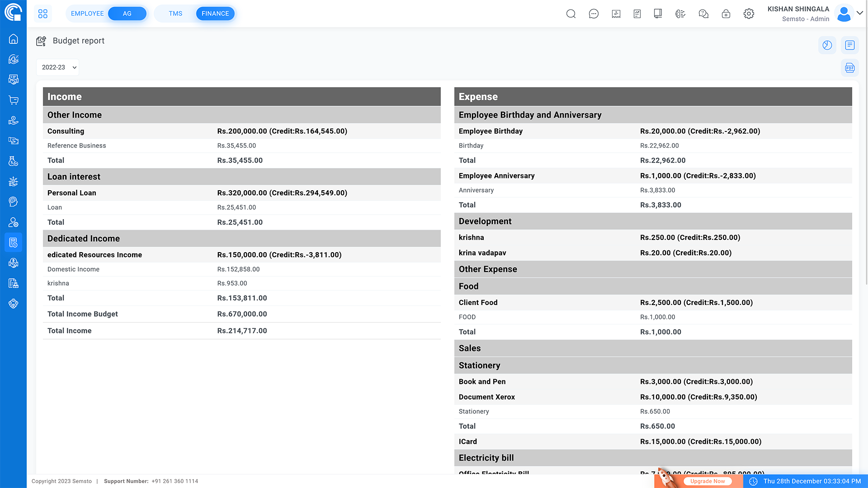
Task: Open the home icon in sidebar
Action: pyautogui.click(x=14, y=39)
